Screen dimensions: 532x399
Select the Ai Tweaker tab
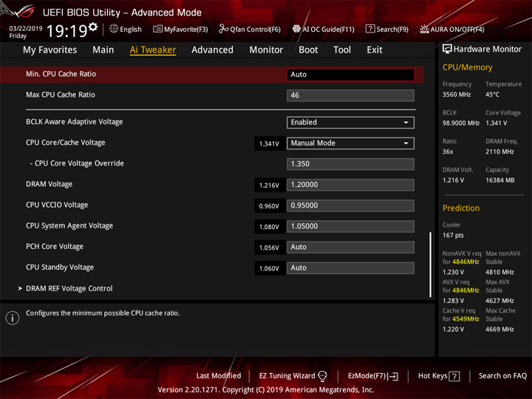[x=153, y=50]
